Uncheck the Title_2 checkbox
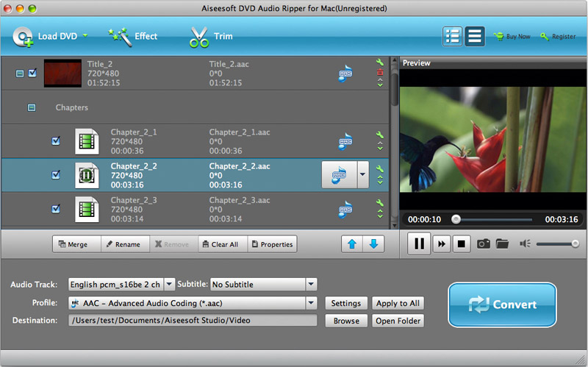588x367 pixels. (32, 74)
